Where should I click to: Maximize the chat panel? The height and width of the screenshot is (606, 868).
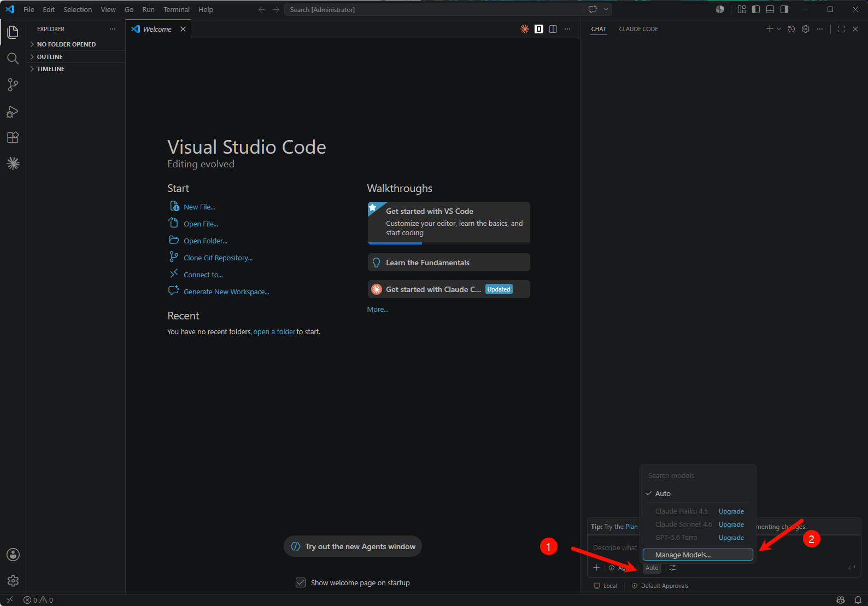pyautogui.click(x=841, y=29)
